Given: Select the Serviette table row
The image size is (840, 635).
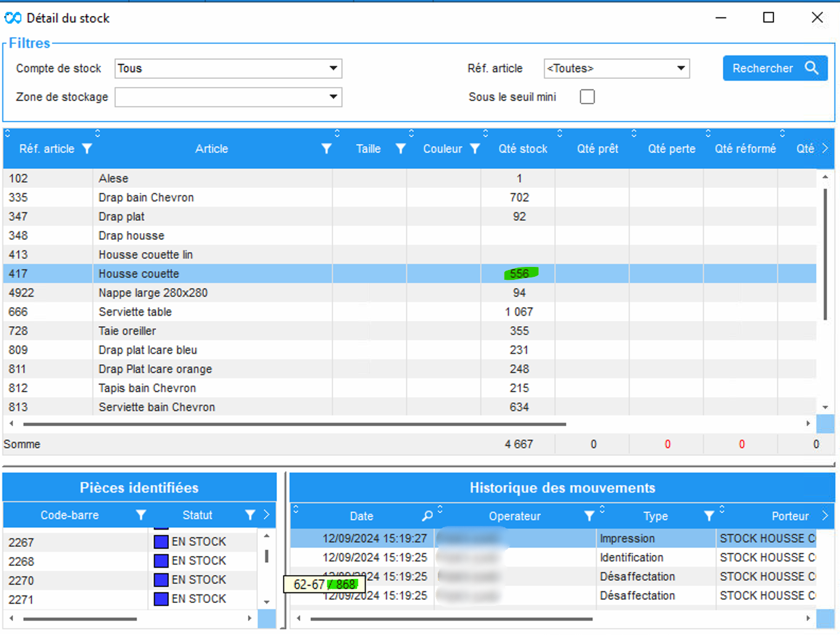Looking at the screenshot, I should [410, 312].
